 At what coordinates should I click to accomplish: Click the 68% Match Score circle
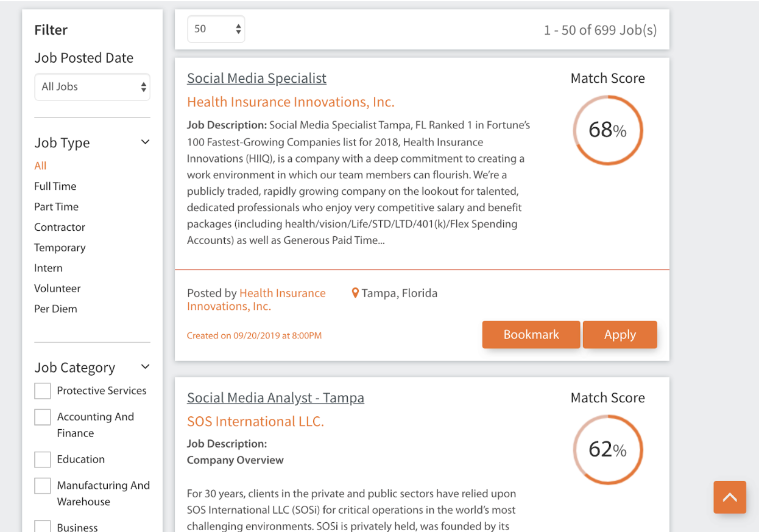(607, 130)
